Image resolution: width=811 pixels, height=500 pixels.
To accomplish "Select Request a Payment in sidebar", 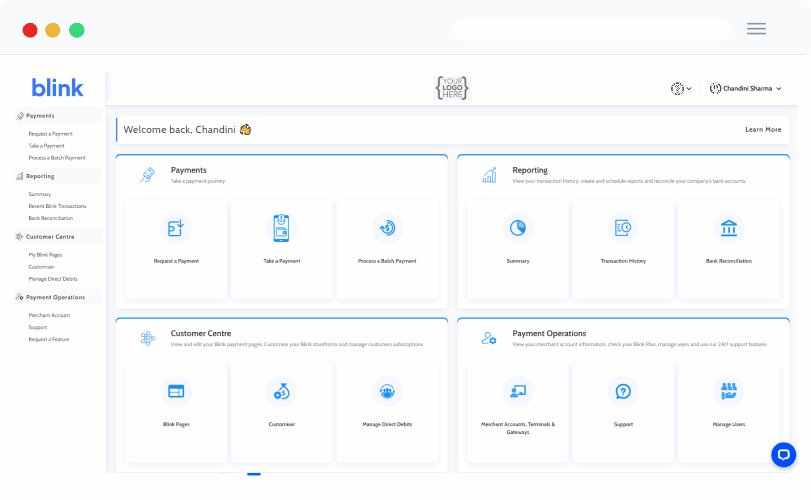I will pos(51,134).
